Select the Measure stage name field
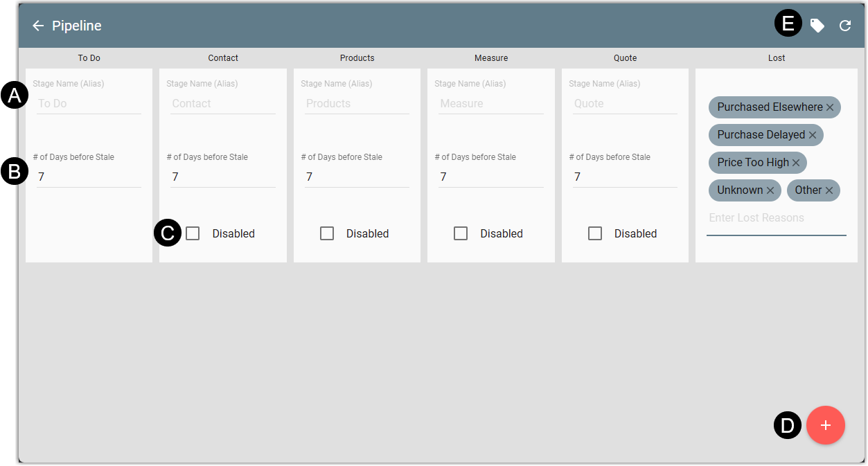Viewport: 868px width, 466px height. pos(490,104)
